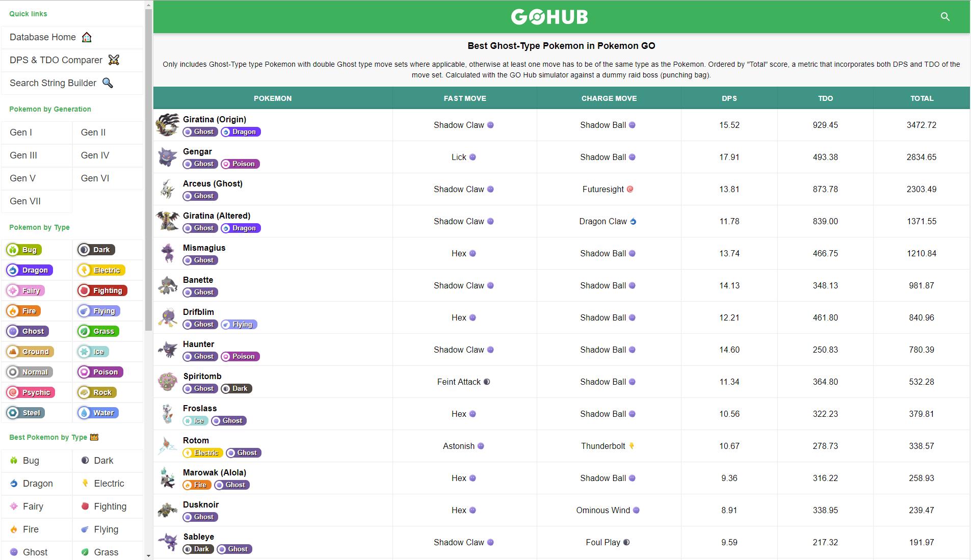Go to Gen VII Pokemon

(x=37, y=201)
